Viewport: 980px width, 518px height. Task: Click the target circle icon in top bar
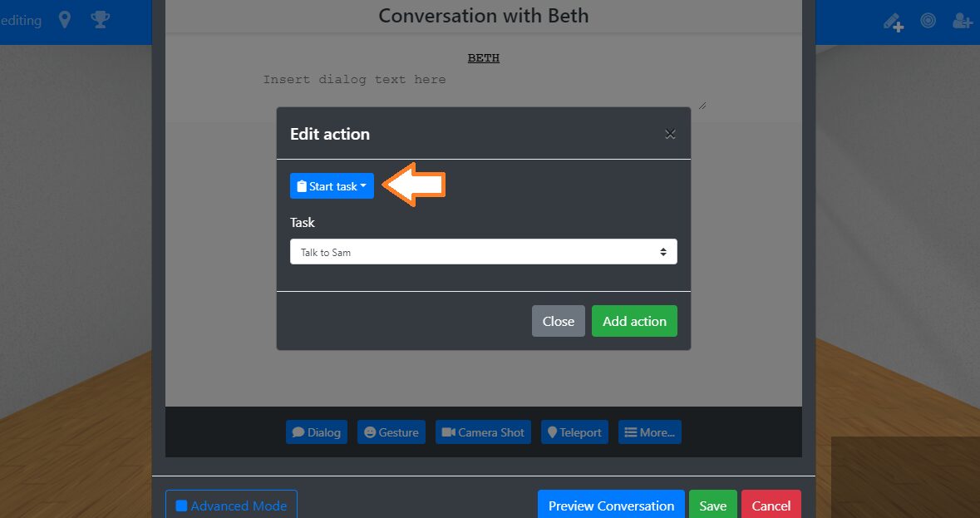(928, 21)
